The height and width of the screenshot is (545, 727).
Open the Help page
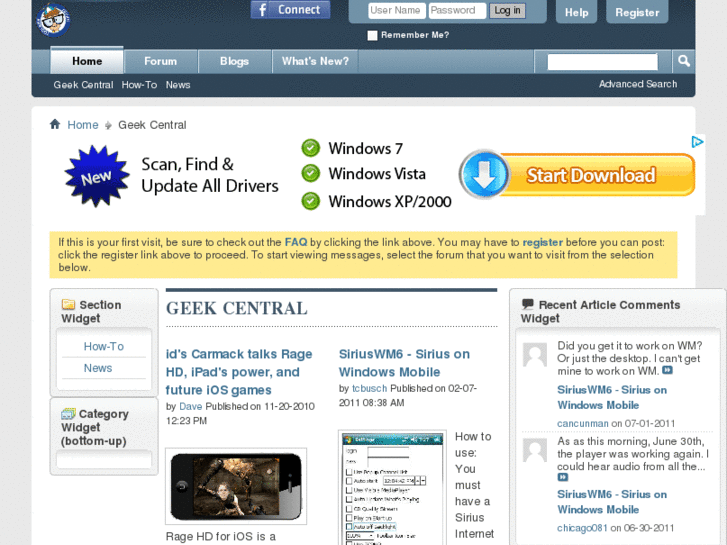click(576, 13)
